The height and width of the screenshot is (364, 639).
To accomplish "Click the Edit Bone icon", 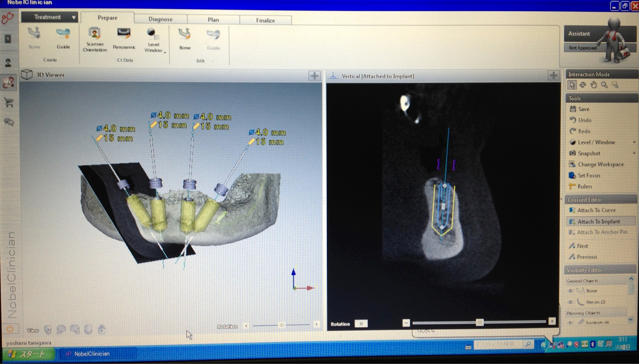I will pos(185,38).
